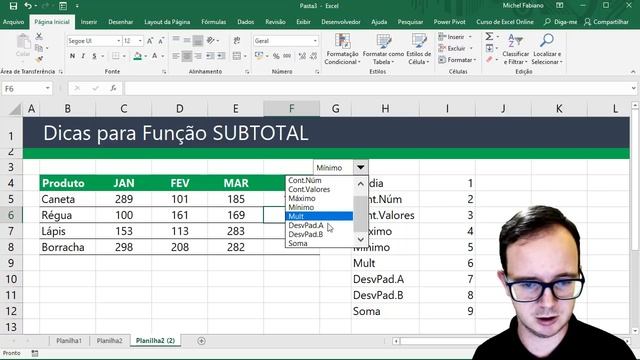Click the Name Box showing F6
Image resolution: width=640 pixels, height=360 pixels.
pos(27,89)
